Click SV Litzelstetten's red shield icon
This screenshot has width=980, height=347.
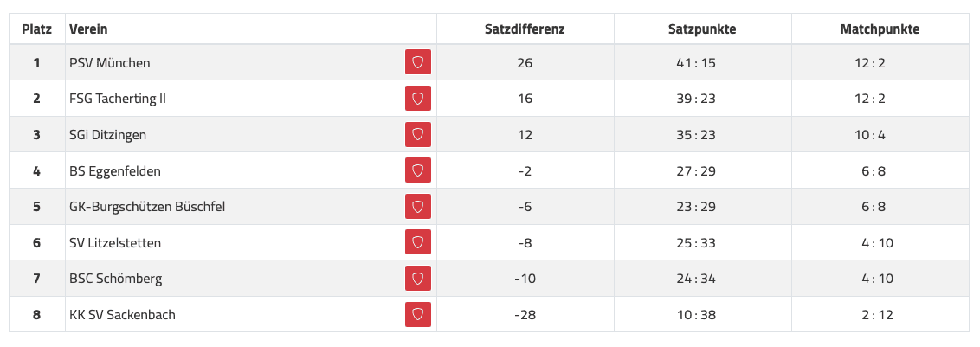pyautogui.click(x=417, y=243)
